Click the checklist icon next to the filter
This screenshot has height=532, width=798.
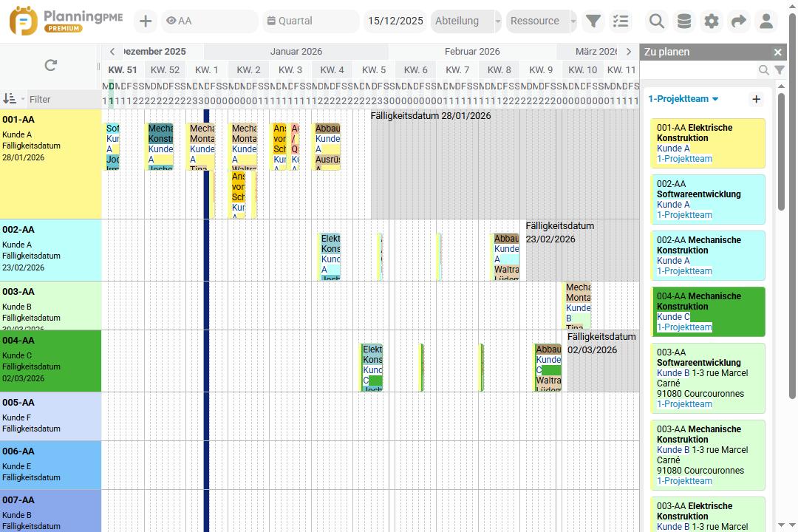tap(621, 21)
